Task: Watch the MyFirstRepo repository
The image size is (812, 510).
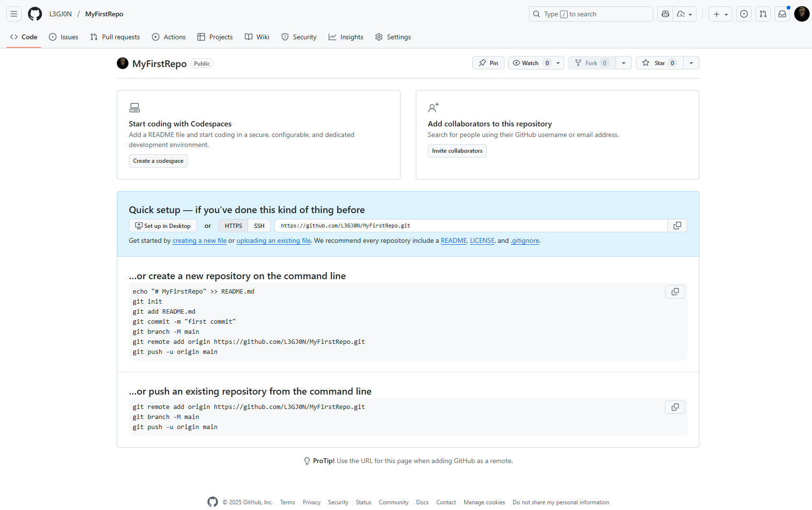Action: click(530, 62)
